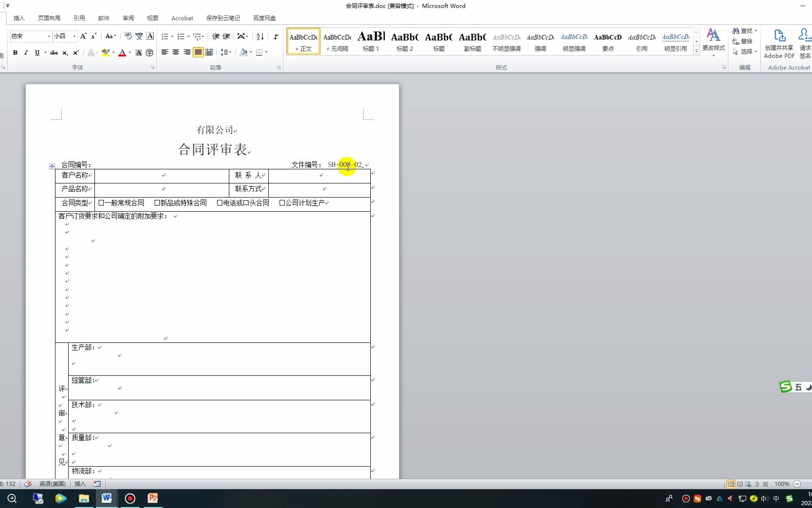Apply the 要点 (Strong) style
This screenshot has height=508, width=812.
[608, 41]
